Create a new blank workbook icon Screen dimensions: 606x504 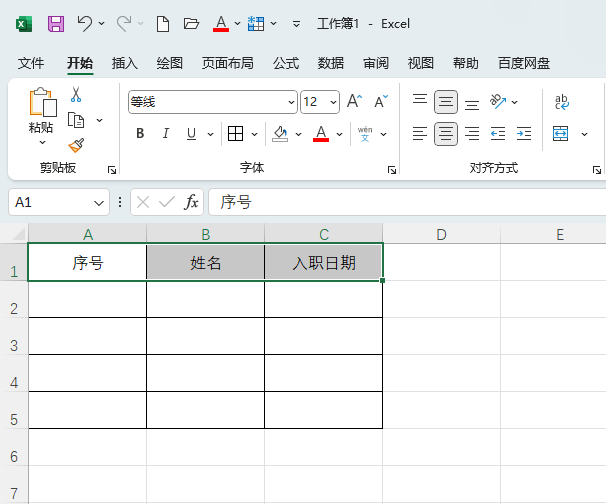coord(163,24)
